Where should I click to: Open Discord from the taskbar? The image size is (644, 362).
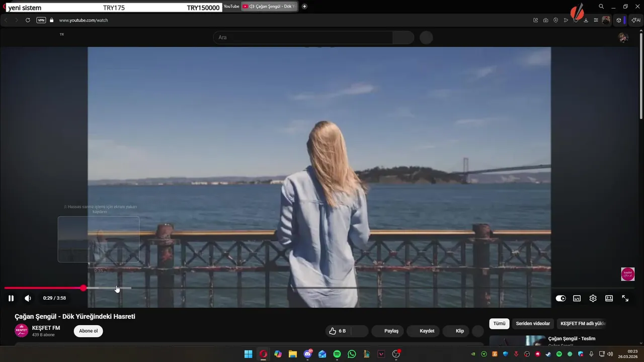click(308, 354)
